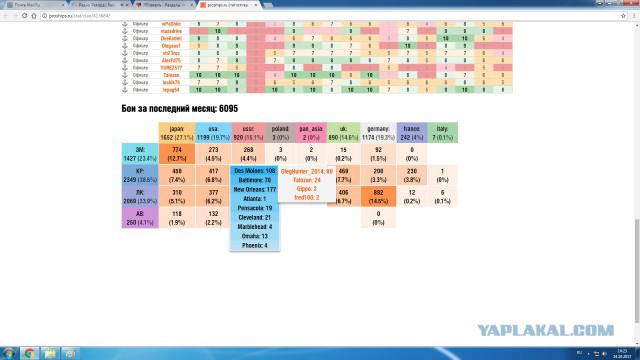Click Phoenix: 4 in ship list
640x360 pixels.
coord(255,246)
